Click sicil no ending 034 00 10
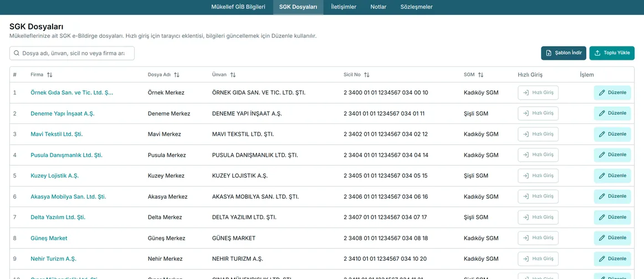 (x=386, y=93)
